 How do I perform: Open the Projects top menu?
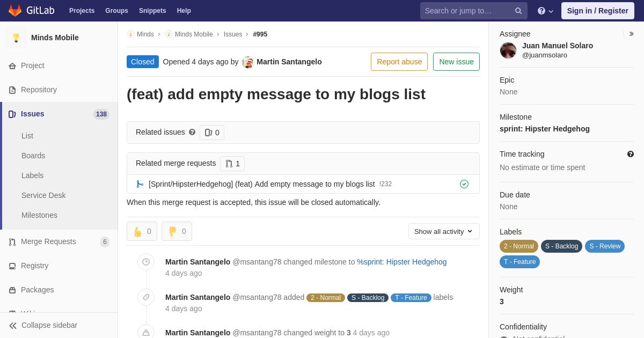(x=82, y=11)
